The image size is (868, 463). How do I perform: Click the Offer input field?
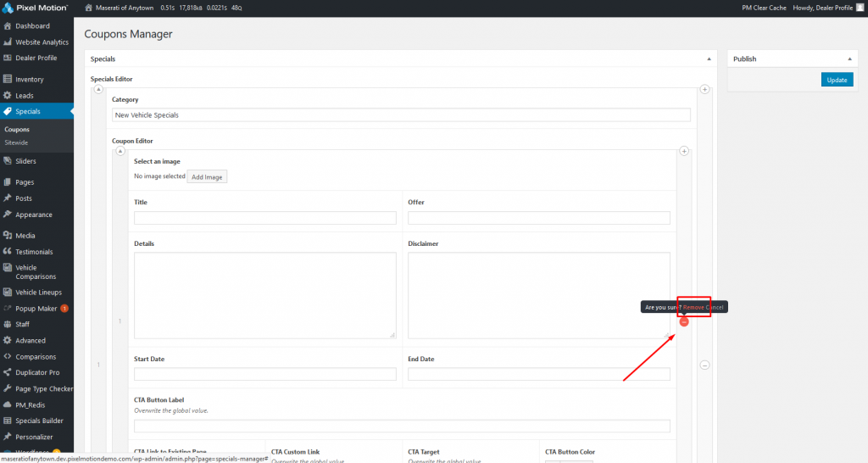click(x=539, y=218)
